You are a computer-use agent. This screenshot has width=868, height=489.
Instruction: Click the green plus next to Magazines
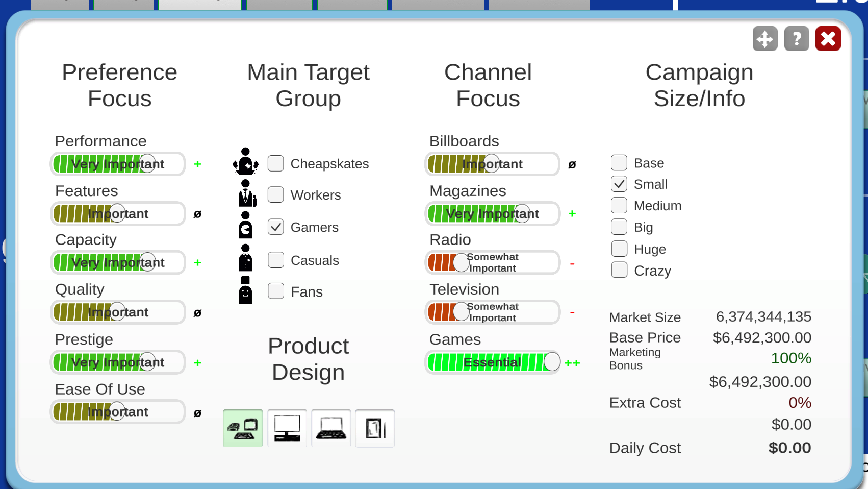click(x=572, y=213)
